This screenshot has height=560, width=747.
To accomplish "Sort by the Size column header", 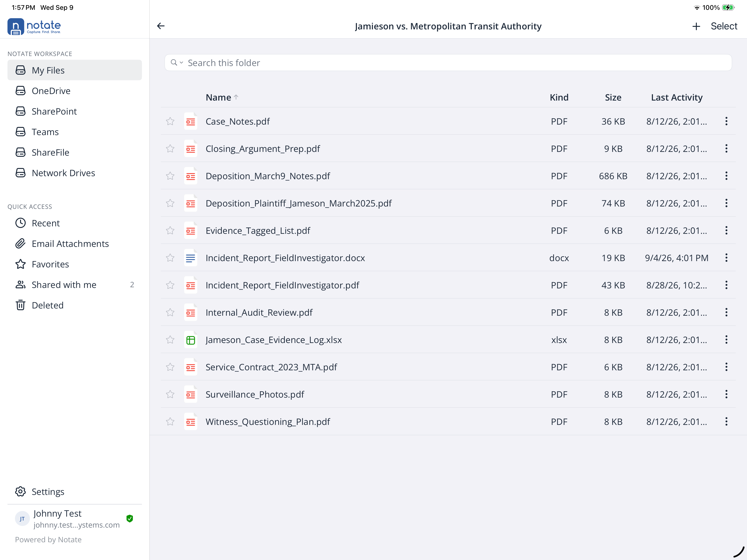I will point(613,97).
